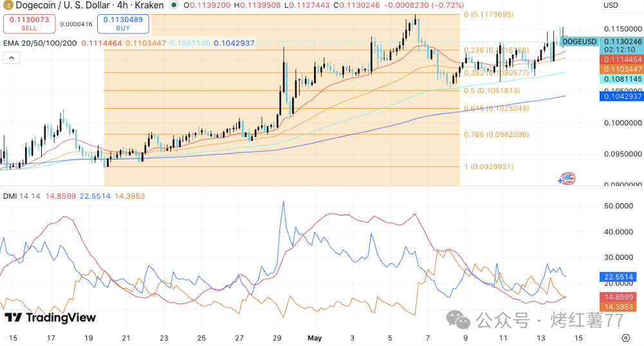Click the May label on time axis
Image resolution: width=644 pixels, height=346 pixels.
[315, 338]
